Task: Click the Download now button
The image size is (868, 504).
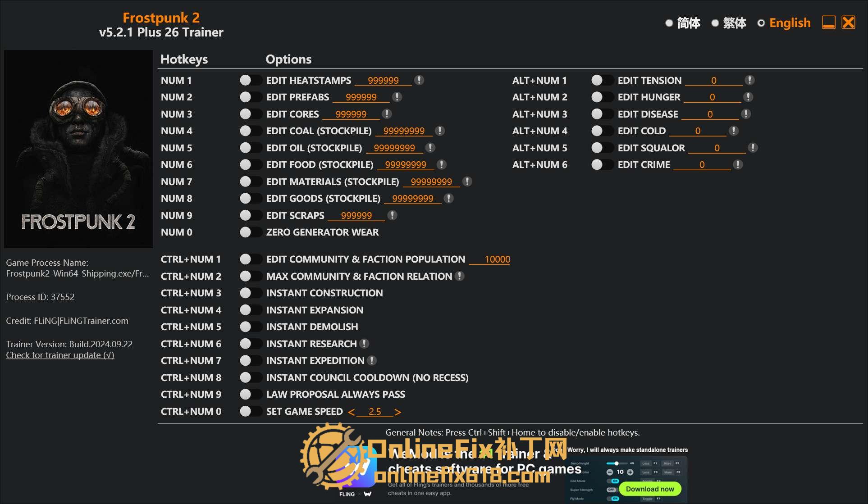Action: [x=650, y=489]
